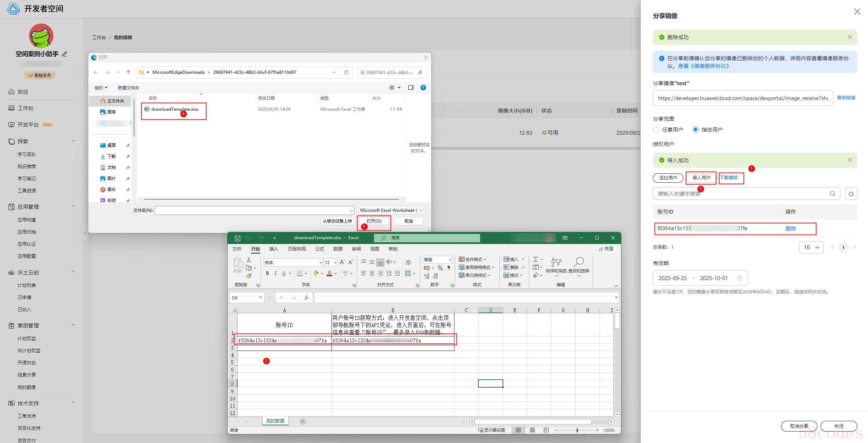Viewport: 868px width, 443px height.
Task: Select the 任意用户 radio option
Action: 656,130
